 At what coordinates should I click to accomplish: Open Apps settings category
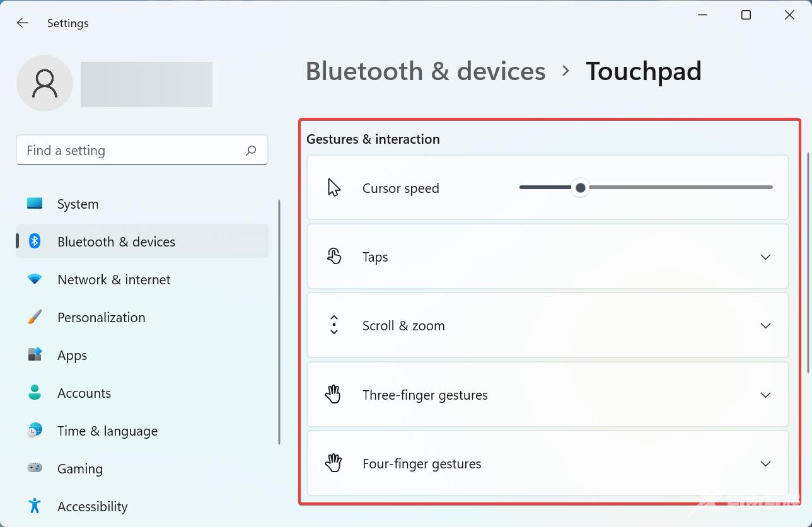pos(72,356)
